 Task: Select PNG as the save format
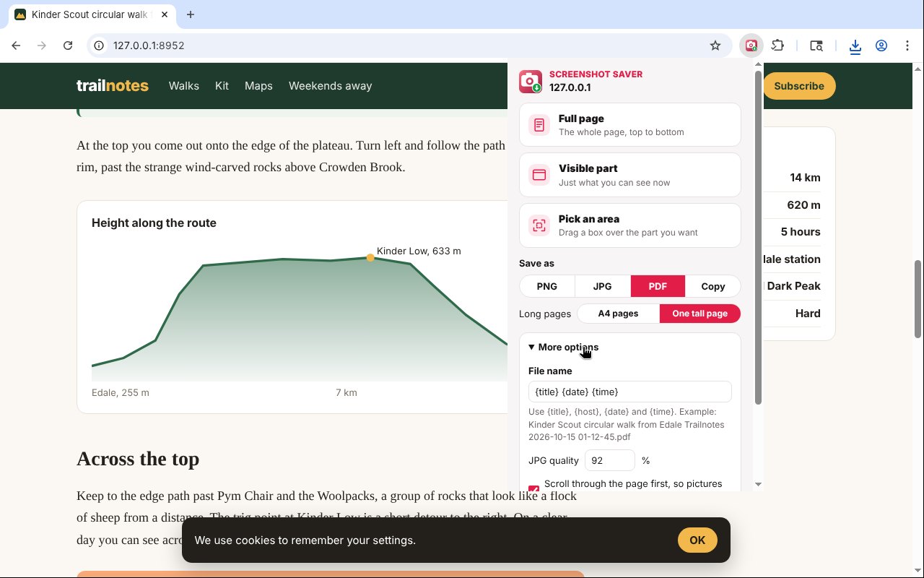pos(547,286)
